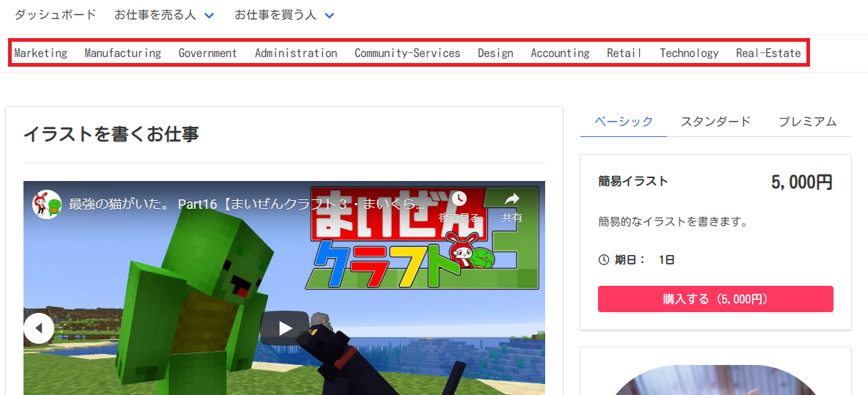Expand the お仕事を売る人 dropdown

coord(164,15)
